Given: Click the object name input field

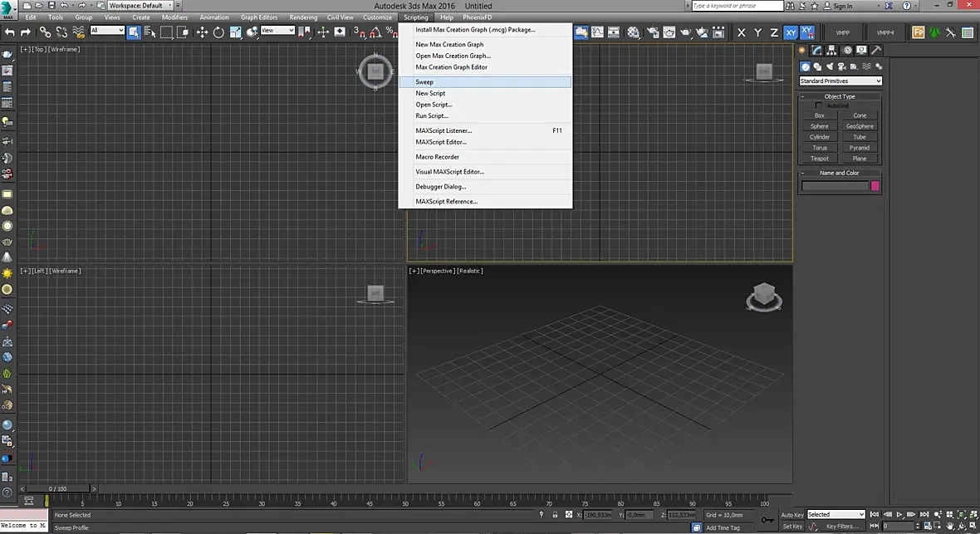Looking at the screenshot, I should click(x=835, y=186).
